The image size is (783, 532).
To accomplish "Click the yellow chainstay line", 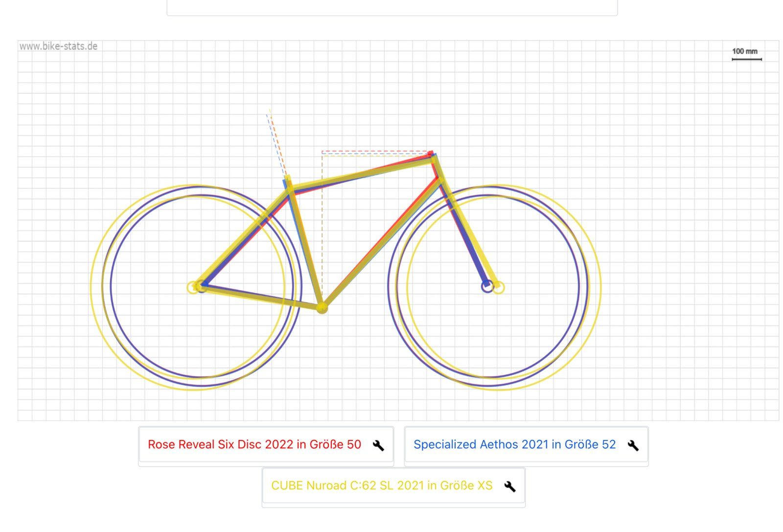I will coord(259,297).
